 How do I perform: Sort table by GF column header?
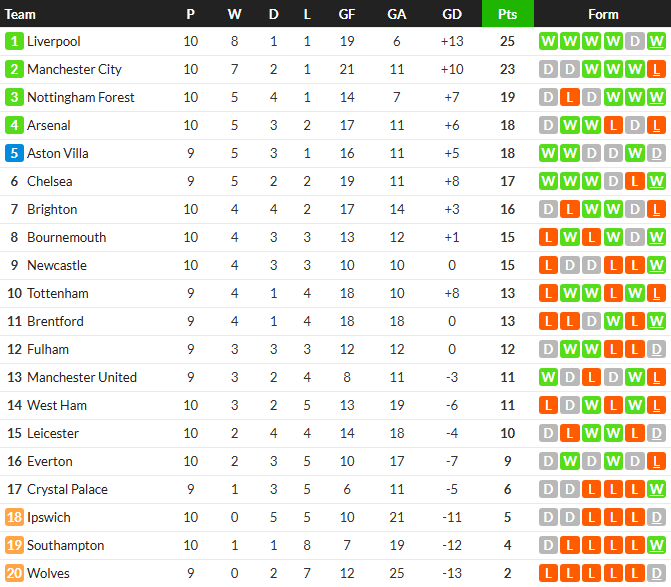[x=347, y=14]
